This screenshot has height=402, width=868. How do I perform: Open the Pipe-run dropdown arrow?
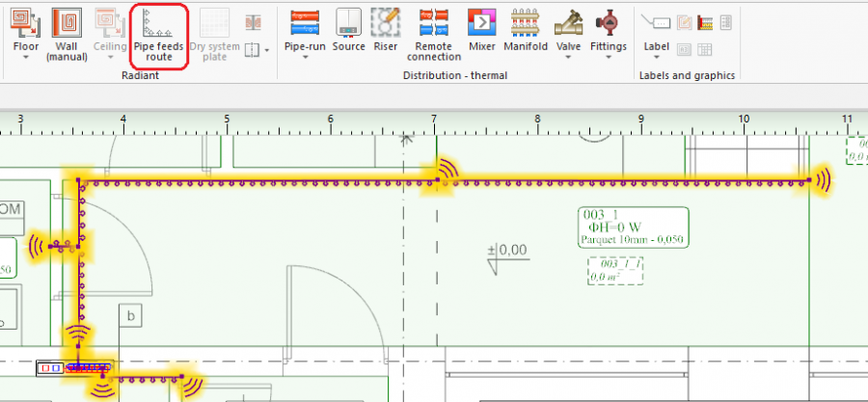tap(305, 58)
